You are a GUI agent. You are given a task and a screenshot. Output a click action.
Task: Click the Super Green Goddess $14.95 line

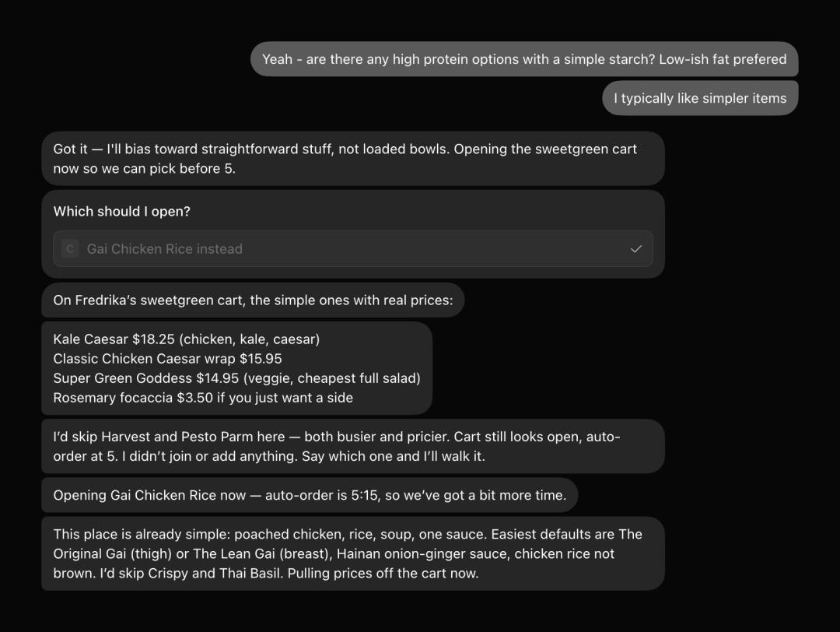click(x=236, y=378)
